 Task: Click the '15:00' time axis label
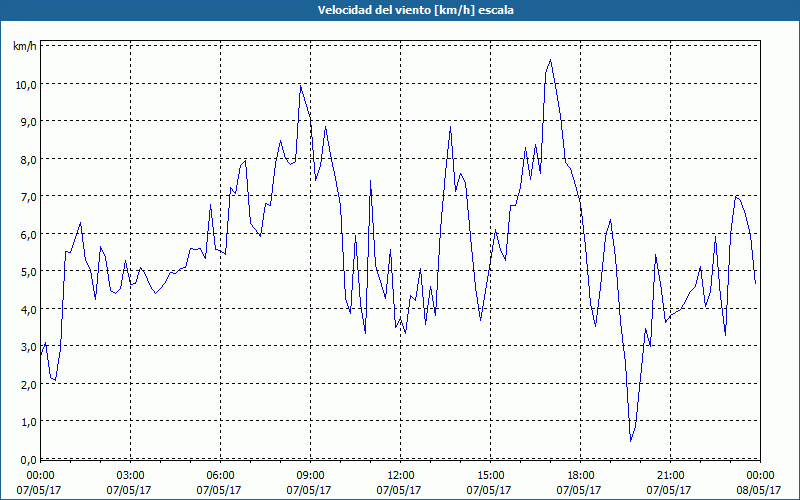tap(490, 476)
